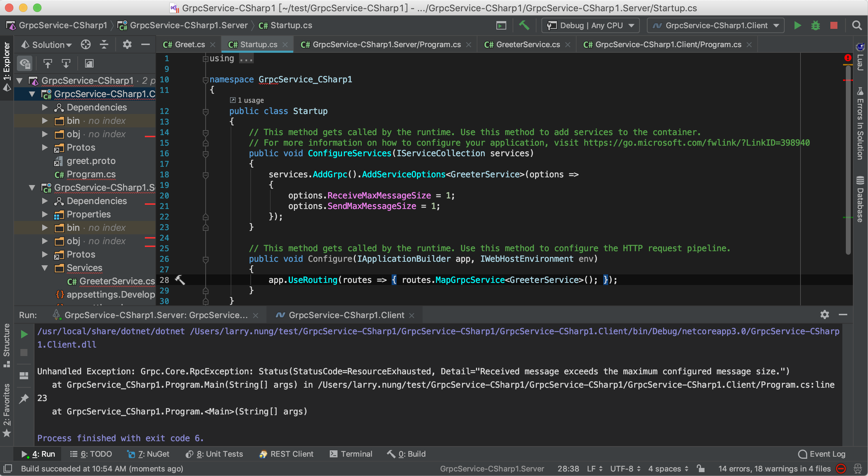
Task: Close the Startup.cs tab
Action: pyautogui.click(x=285, y=45)
